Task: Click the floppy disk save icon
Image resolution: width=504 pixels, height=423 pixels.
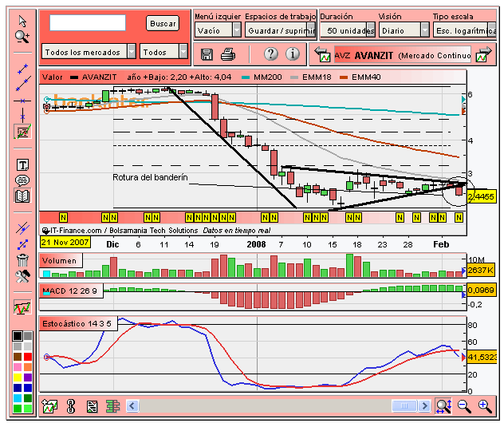Action: (207, 54)
